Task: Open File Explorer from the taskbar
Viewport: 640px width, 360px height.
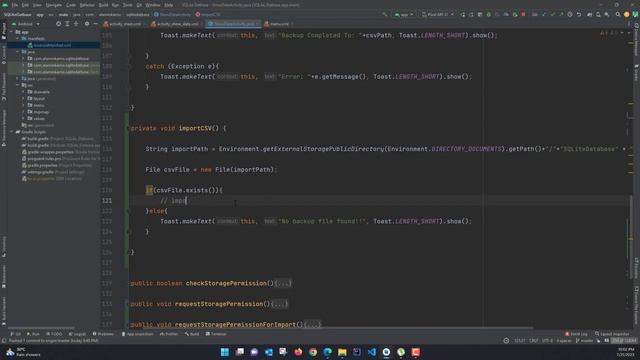Action: (342, 352)
